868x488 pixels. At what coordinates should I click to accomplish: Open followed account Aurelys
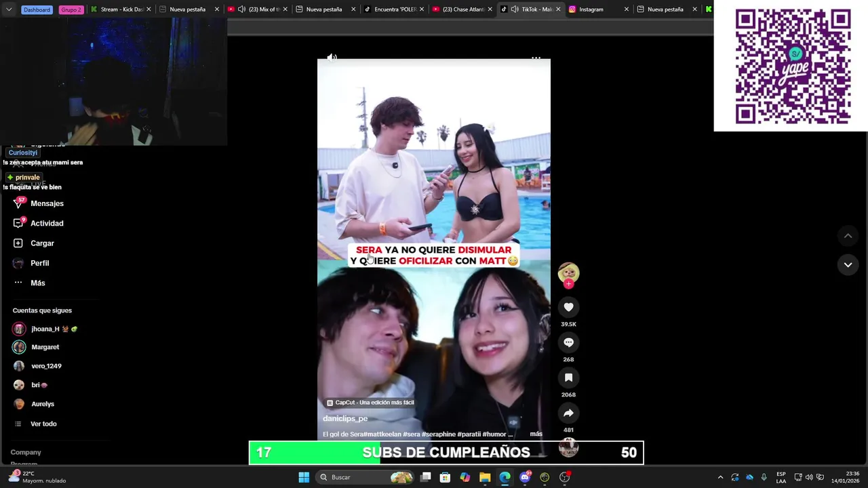(x=34, y=404)
